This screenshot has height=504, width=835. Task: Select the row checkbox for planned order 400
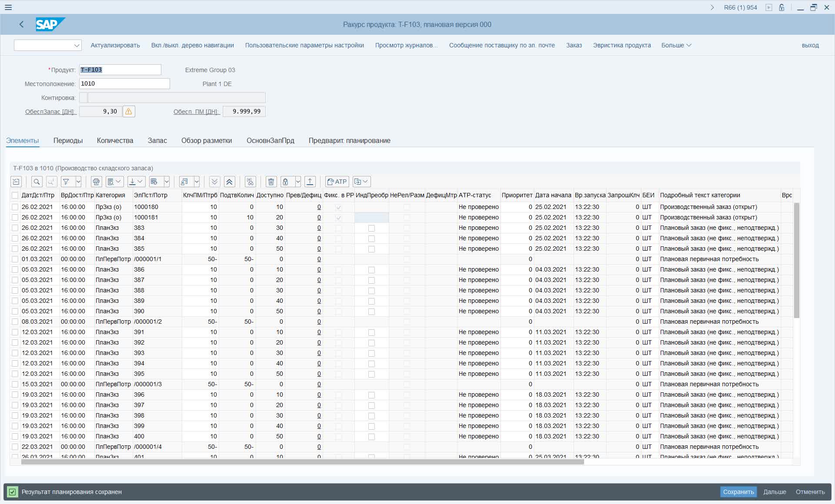pos(15,436)
